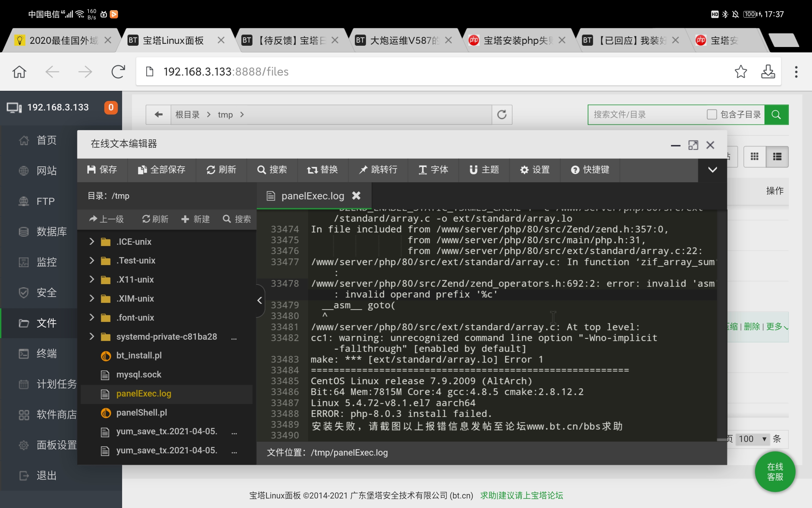Switch to list view icon
The image size is (812, 508).
777,157
